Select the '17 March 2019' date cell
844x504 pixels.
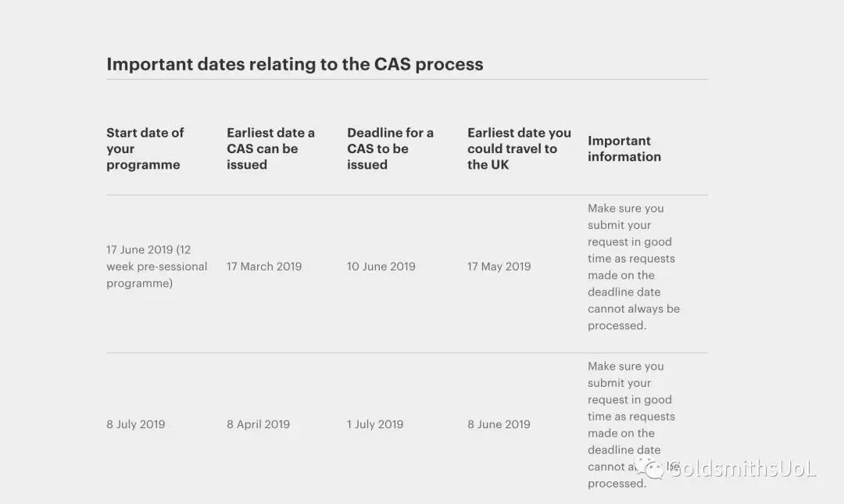(x=264, y=266)
